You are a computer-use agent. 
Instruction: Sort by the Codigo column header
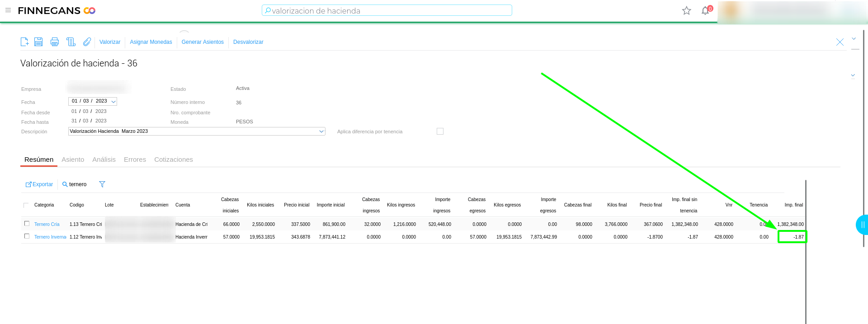(x=77, y=205)
